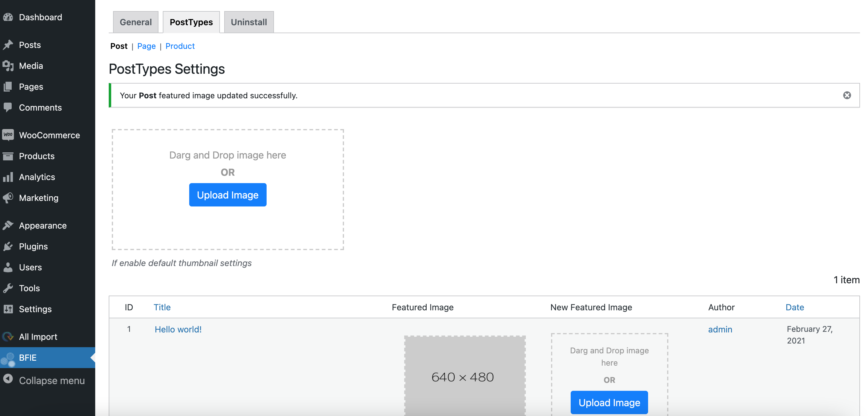The width and height of the screenshot is (868, 416).
Task: Sort the table by Date column
Action: pos(795,308)
